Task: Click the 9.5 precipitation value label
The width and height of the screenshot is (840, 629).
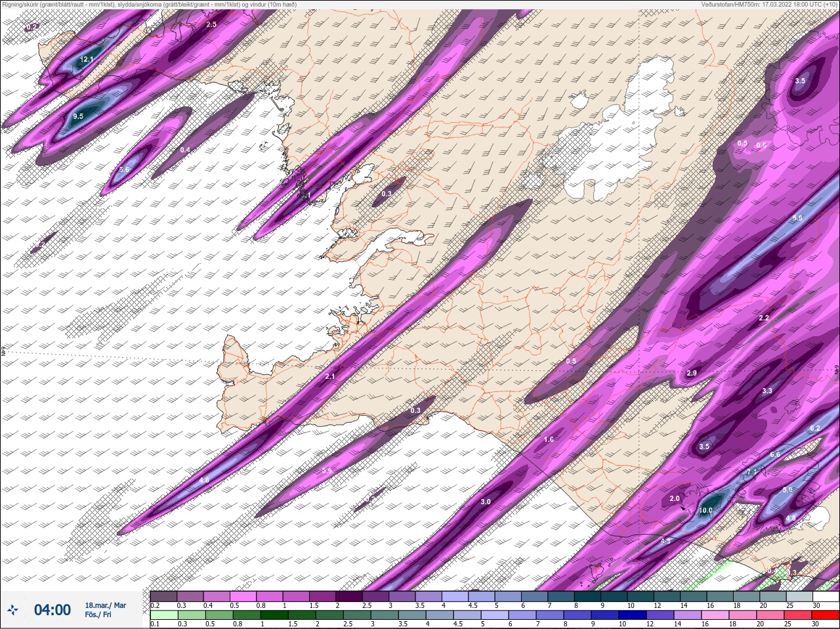Action: click(78, 116)
